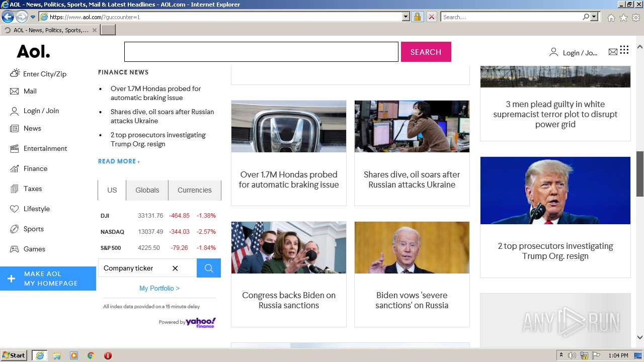The width and height of the screenshot is (644, 362).
Task: Click the NASDAQ index row
Action: pyautogui.click(x=159, y=232)
